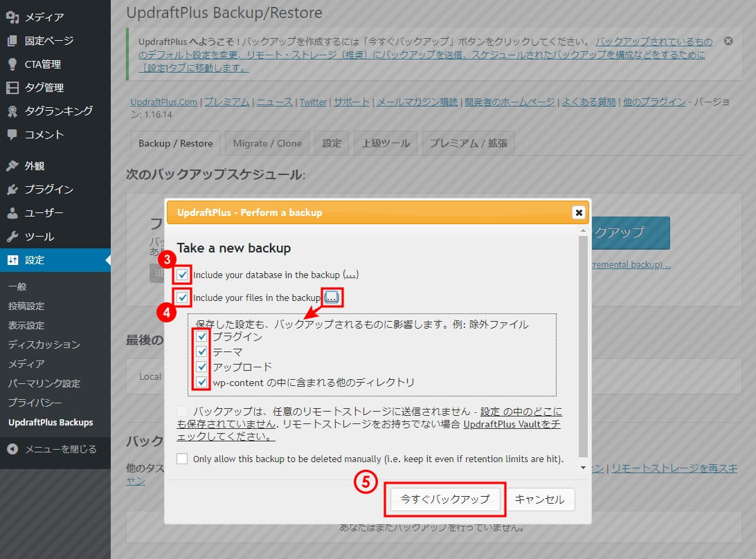This screenshot has height=559, width=756.
Task: Open the Twitter link
Action: (x=314, y=102)
